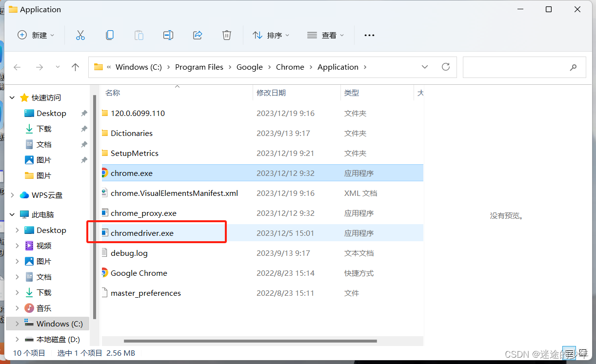The image size is (596, 364).
Task: Click Windows (C:) in the address bar
Action: (x=139, y=67)
